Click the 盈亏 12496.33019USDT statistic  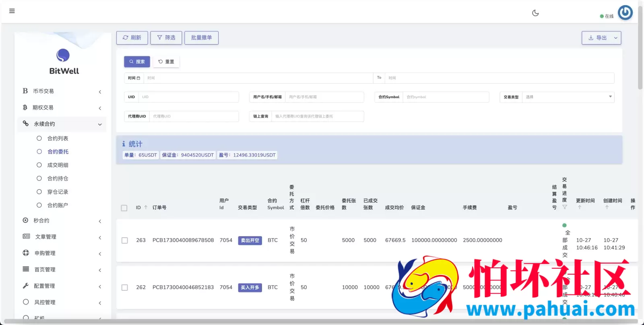(247, 155)
